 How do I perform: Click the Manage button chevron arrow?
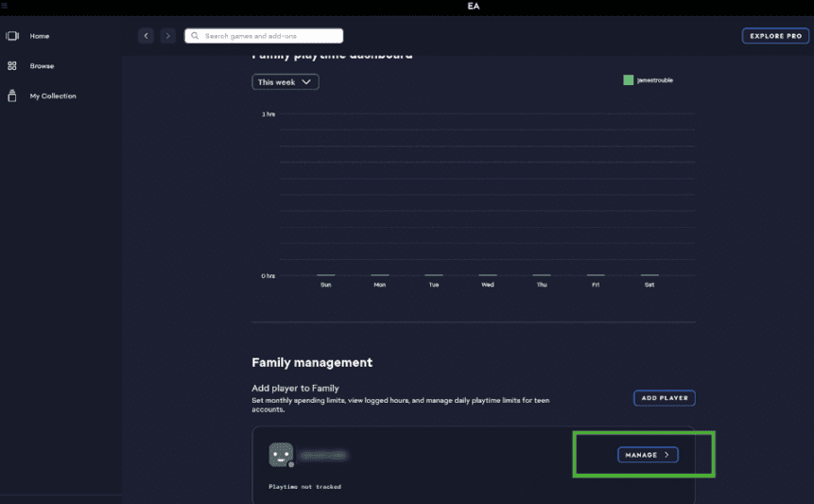(x=667, y=455)
